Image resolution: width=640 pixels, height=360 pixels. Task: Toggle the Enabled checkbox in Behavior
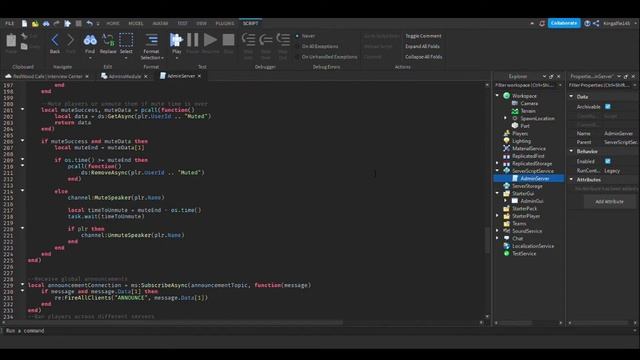[x=607, y=161]
